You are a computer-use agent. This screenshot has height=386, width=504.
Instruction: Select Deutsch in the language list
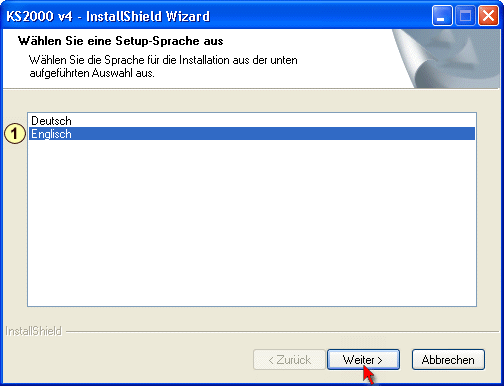pos(252,120)
